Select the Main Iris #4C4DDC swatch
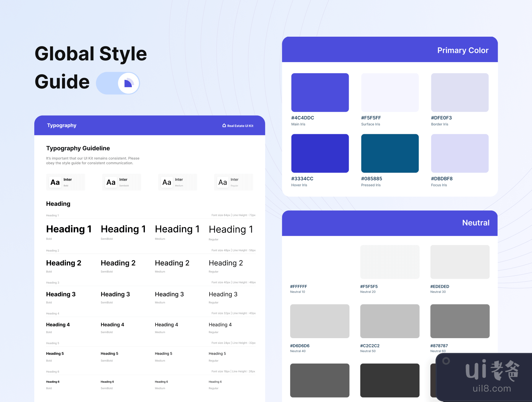Viewport: 532px width, 402px height. (x=320, y=93)
